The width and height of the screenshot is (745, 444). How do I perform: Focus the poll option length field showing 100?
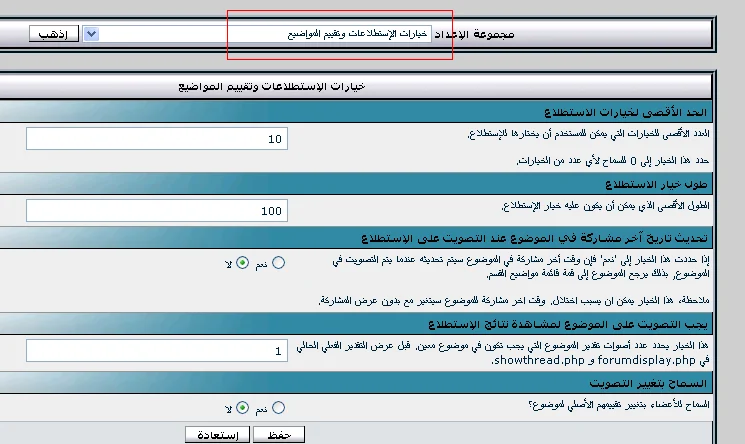pyautogui.click(x=156, y=211)
